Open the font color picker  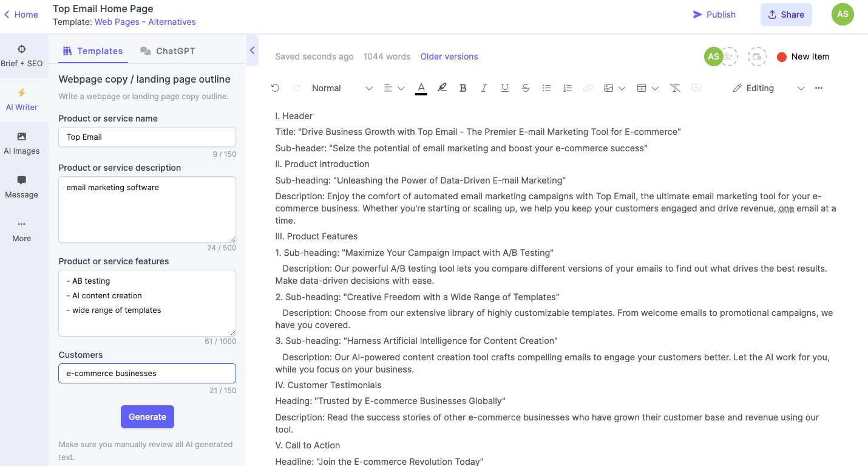coord(421,88)
